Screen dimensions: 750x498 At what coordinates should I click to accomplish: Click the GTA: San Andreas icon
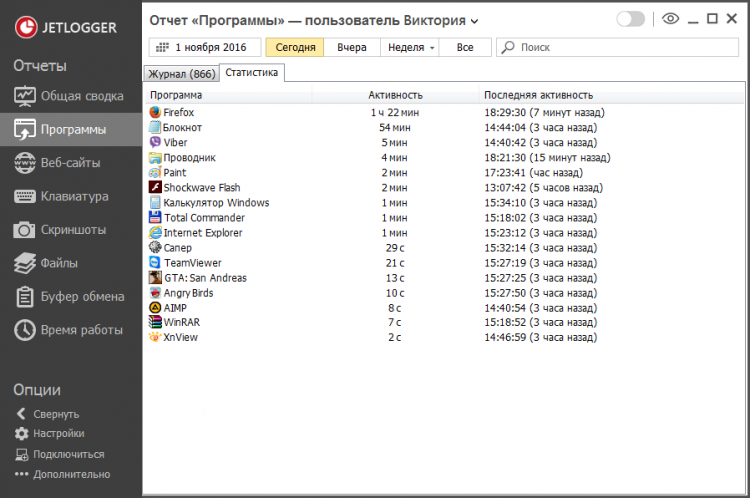[155, 277]
